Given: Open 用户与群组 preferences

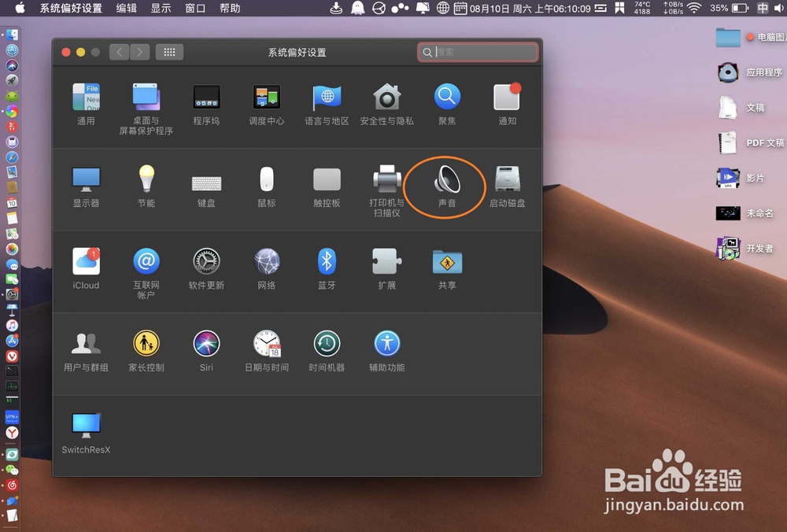Looking at the screenshot, I should [86, 351].
